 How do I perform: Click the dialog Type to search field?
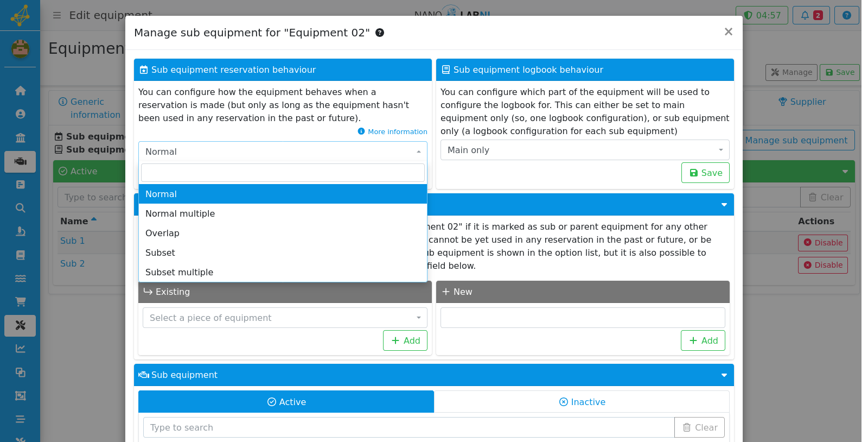409,427
